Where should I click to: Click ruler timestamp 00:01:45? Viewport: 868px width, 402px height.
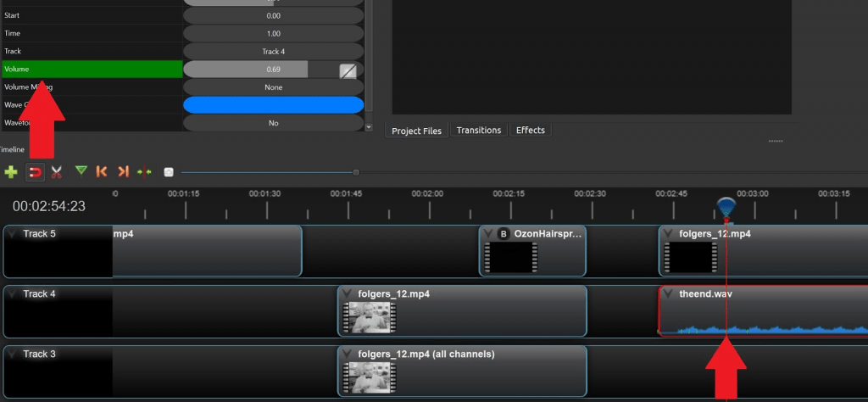[x=346, y=194]
